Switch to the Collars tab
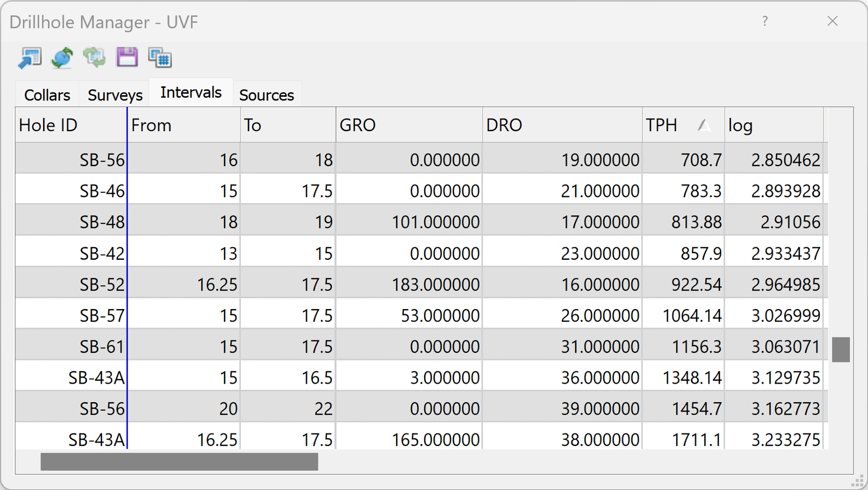 pyautogui.click(x=47, y=94)
